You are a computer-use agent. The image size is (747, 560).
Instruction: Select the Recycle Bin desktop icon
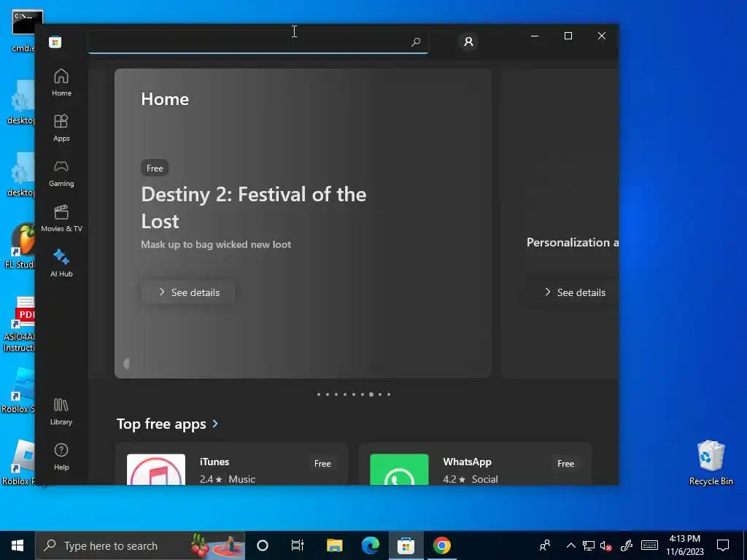pyautogui.click(x=711, y=462)
